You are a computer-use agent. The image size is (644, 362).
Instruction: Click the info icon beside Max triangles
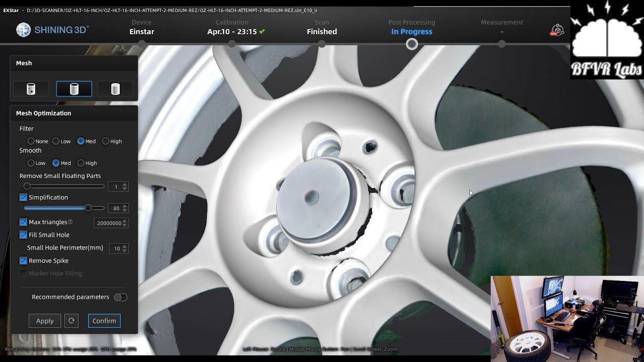(x=70, y=222)
